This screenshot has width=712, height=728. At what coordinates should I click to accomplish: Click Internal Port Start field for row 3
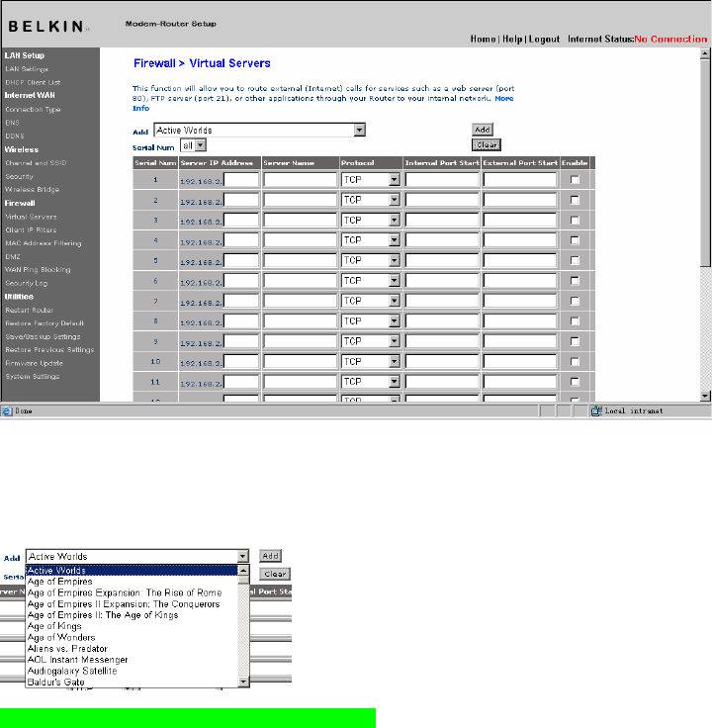click(x=442, y=220)
